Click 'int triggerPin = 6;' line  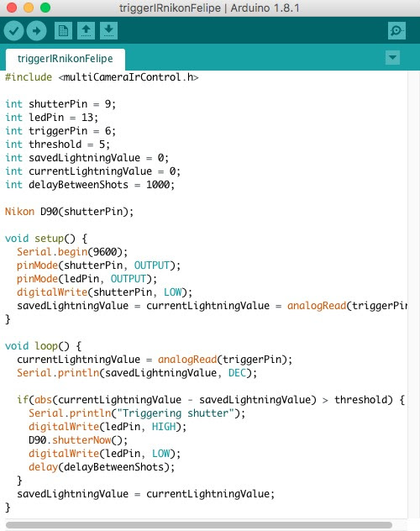(60, 131)
